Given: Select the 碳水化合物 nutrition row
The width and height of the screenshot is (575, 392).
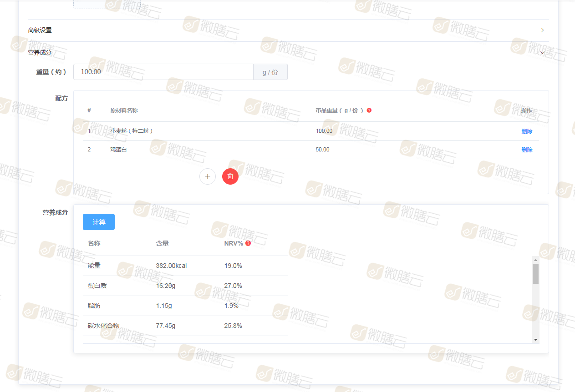Looking at the screenshot, I should (185, 326).
